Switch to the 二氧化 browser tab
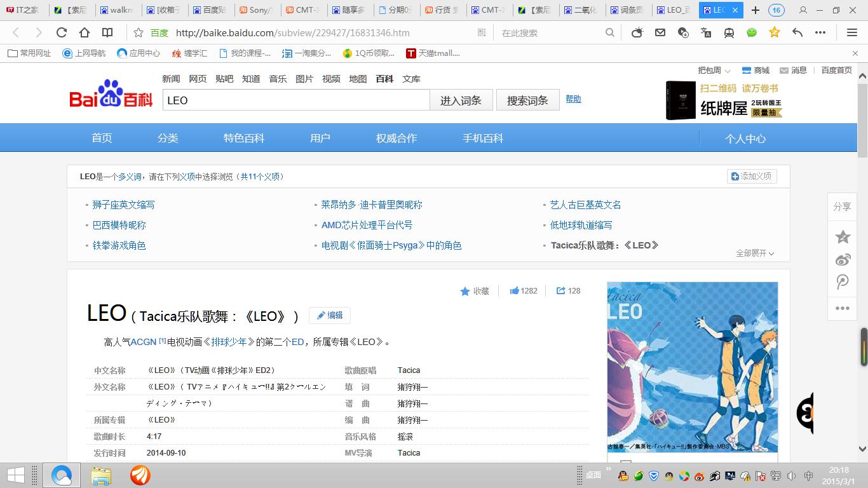 581,10
